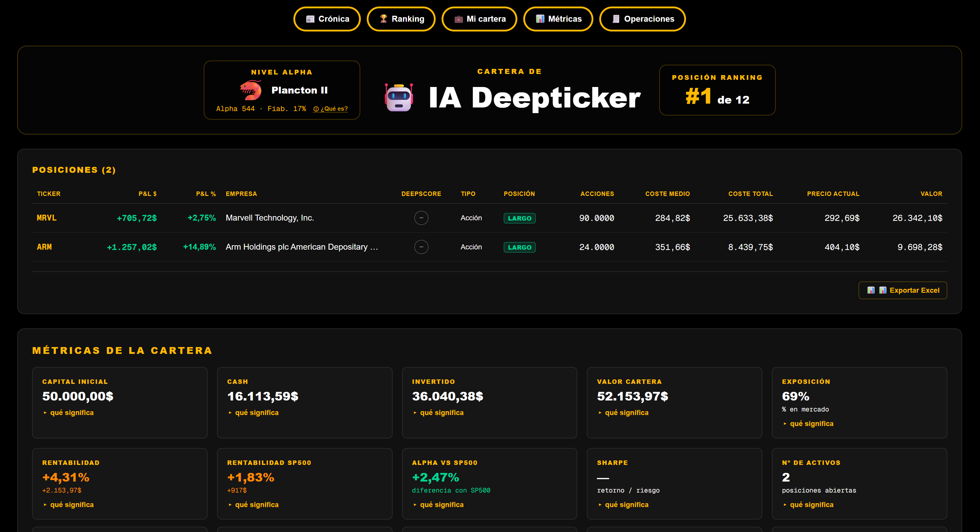Click LARGO badge in MRVL row

519,218
